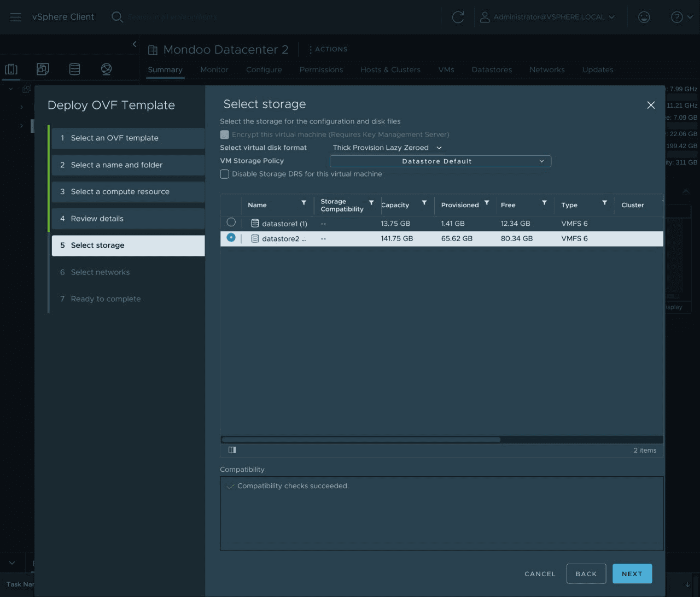Open the Storage inventory icon
Screen dimensions: 700x597
74,69
